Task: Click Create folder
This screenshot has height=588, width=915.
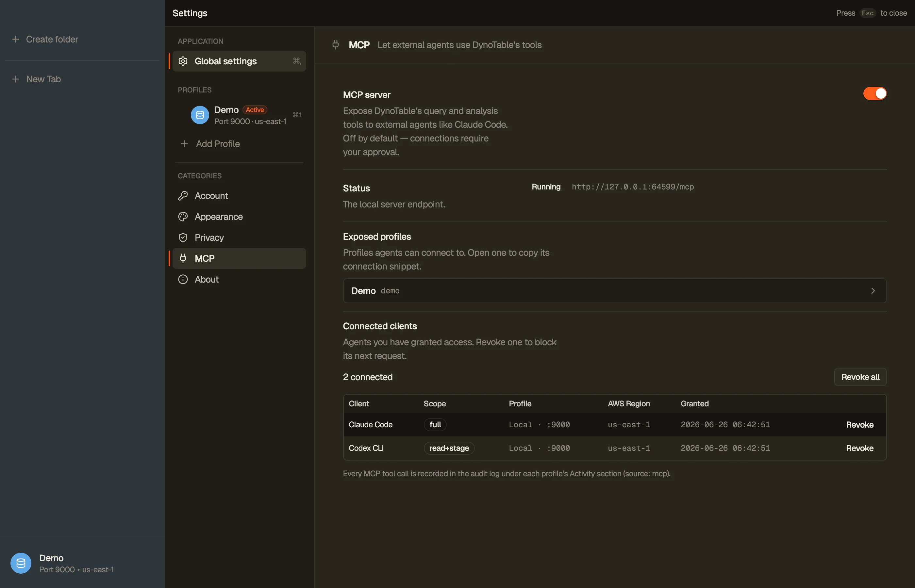Action: pos(52,39)
